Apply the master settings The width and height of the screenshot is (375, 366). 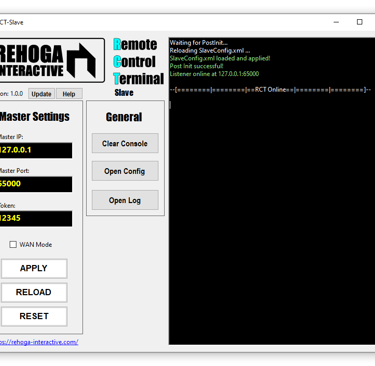(34, 268)
